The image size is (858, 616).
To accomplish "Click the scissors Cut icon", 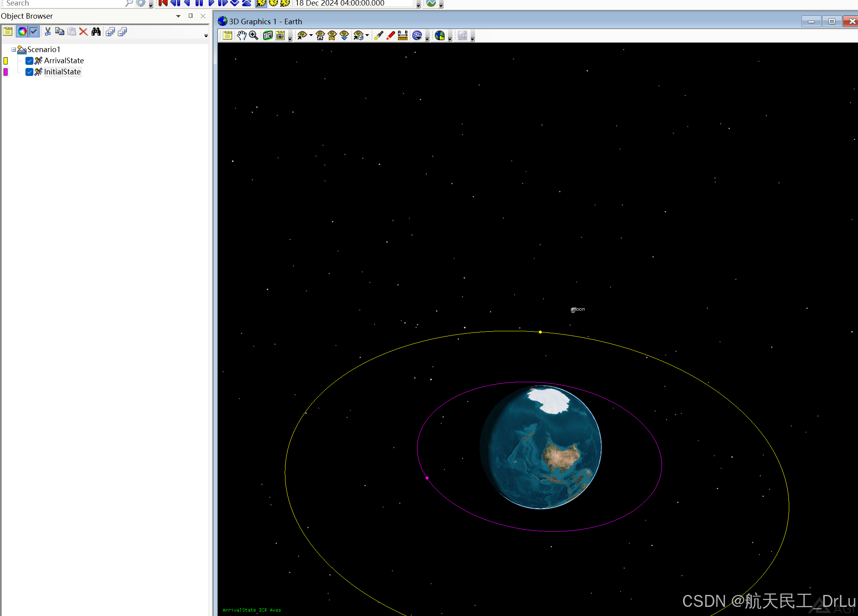I will (x=48, y=32).
